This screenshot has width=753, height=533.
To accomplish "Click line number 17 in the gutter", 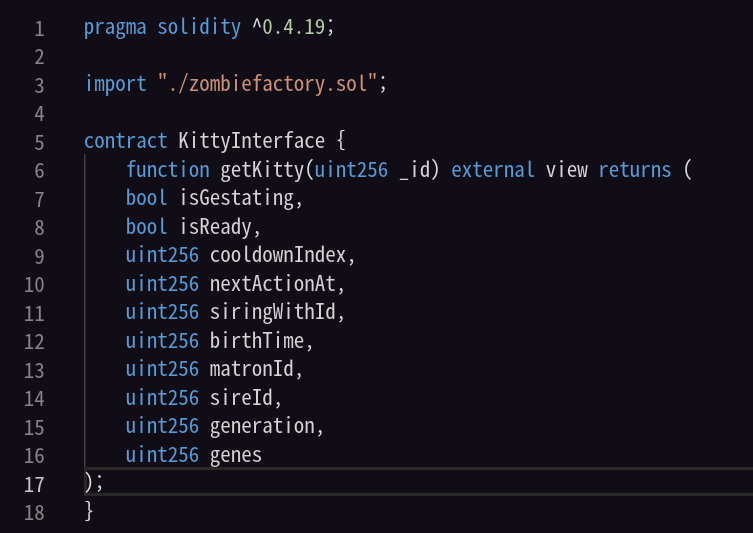I will 34,485.
